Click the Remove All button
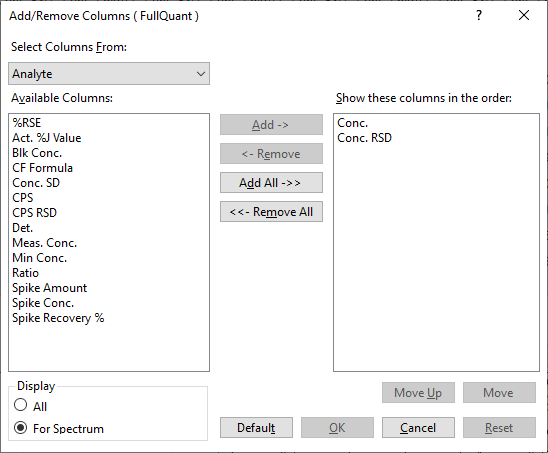This screenshot has height=453, width=548. [x=271, y=211]
